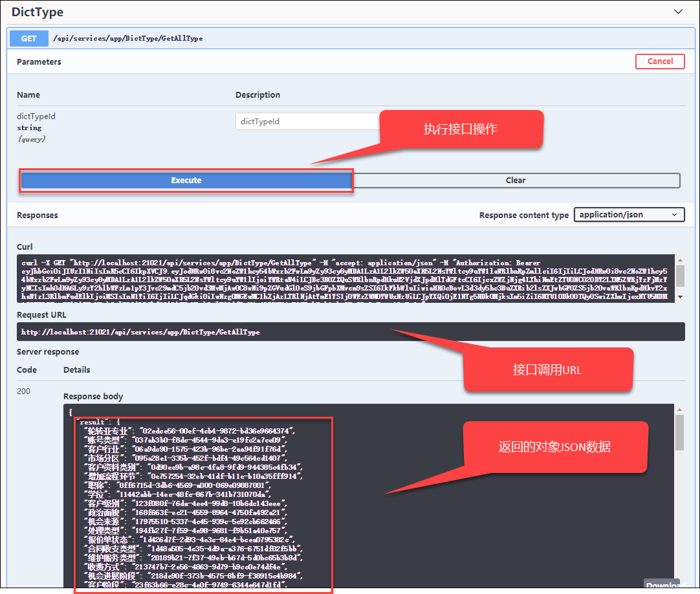Screen dimensions: 700x594
Task: Click the 执行接口操作 red callout
Action: click(460, 129)
